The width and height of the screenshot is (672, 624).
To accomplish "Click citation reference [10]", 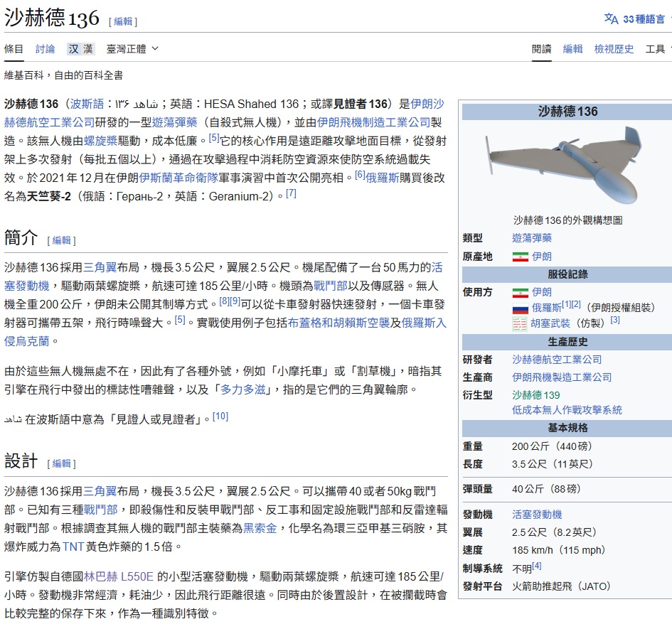I will (220, 416).
